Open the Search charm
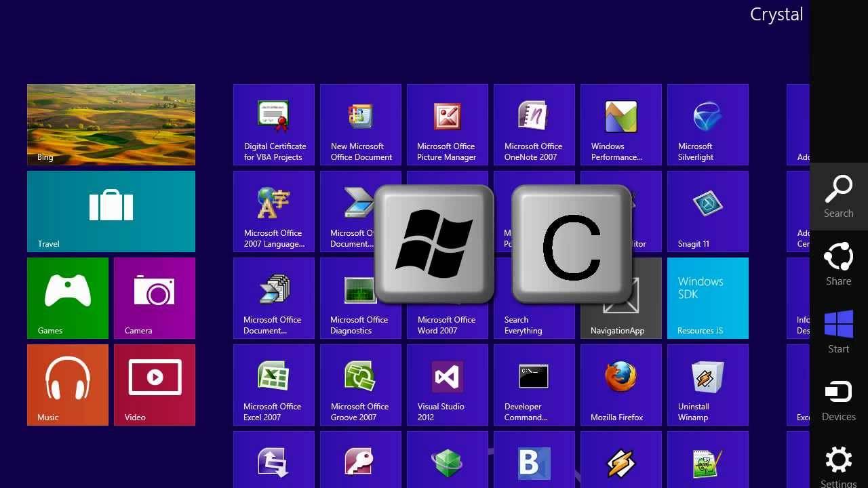Screen dimensions: 868x488 click(x=838, y=197)
